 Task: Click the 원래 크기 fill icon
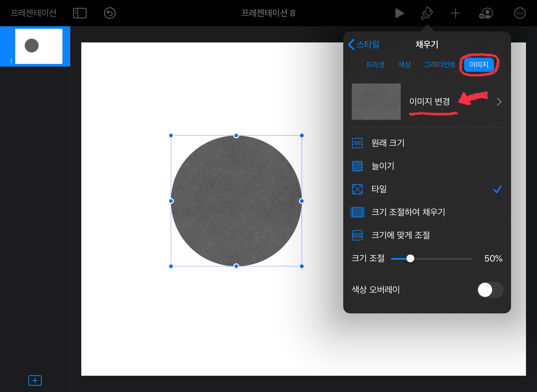coord(357,143)
